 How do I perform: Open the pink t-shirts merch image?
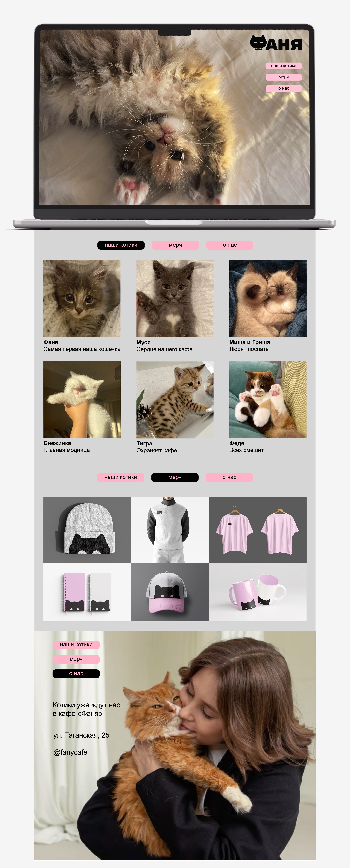click(x=258, y=530)
